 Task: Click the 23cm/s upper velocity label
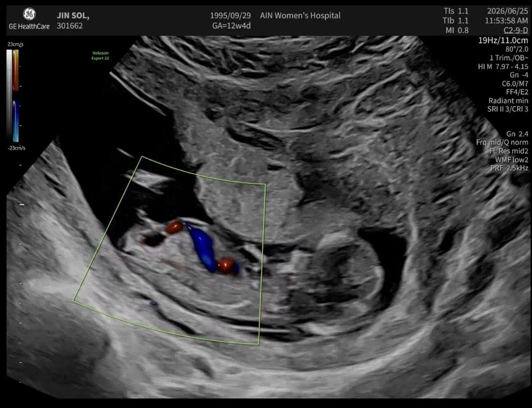(x=15, y=44)
